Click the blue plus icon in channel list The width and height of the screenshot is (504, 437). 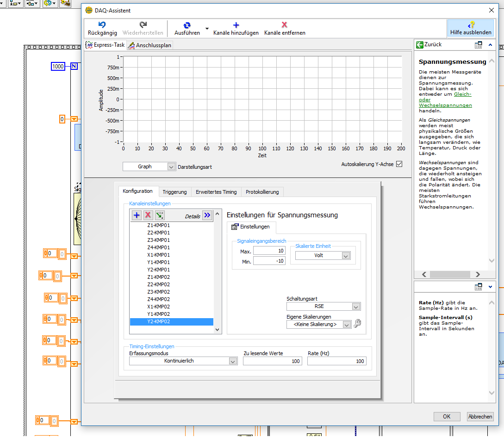137,215
